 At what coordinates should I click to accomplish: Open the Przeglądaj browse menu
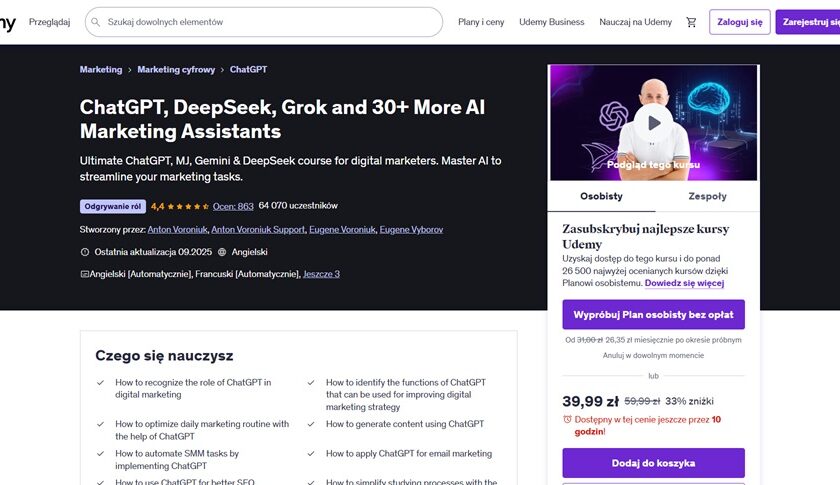coord(49,22)
